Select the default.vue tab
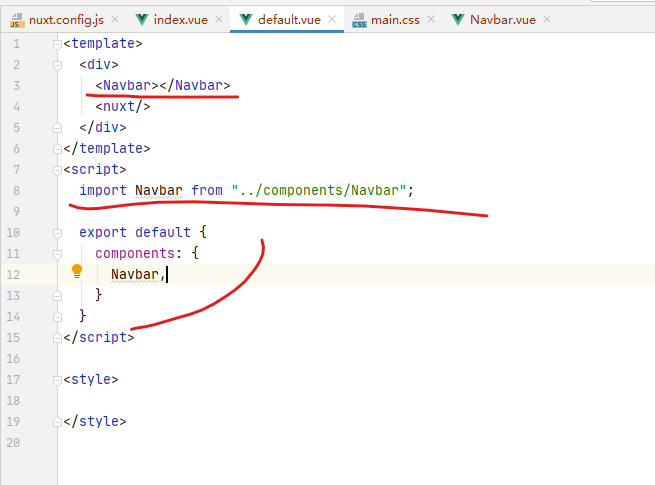The image size is (655, 485). tap(289, 20)
